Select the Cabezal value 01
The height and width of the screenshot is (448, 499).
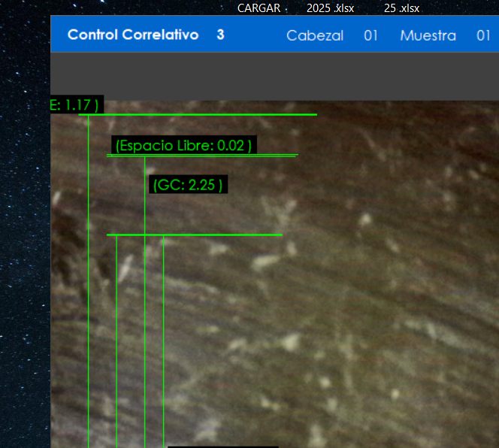click(x=370, y=36)
